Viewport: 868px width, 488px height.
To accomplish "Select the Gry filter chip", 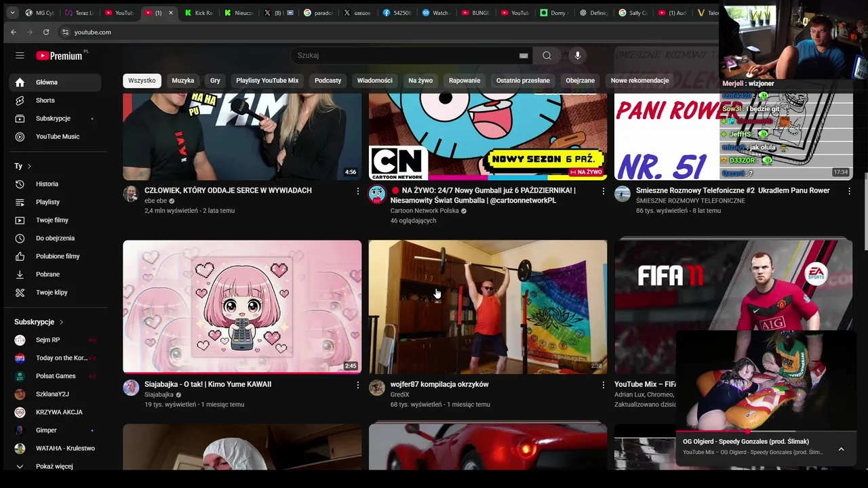I will coord(215,81).
